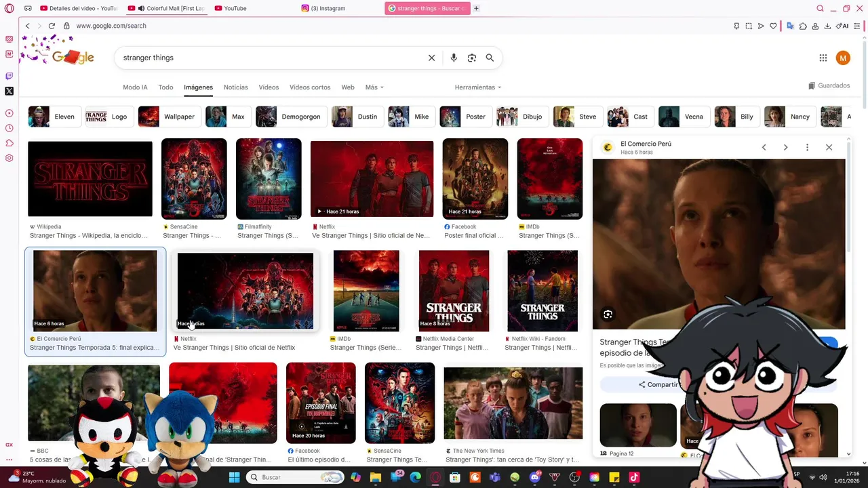
Task: Filter by Vecna chip
Action: click(683, 117)
